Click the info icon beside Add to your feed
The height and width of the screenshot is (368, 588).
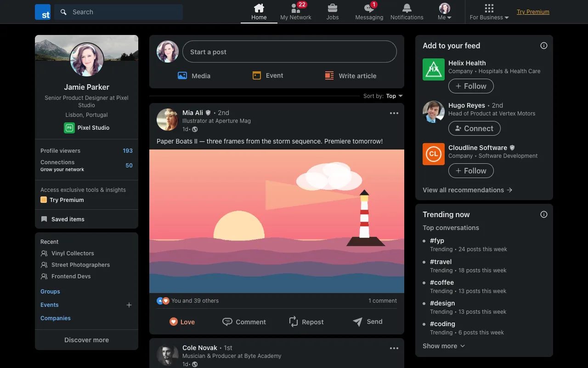544,46
